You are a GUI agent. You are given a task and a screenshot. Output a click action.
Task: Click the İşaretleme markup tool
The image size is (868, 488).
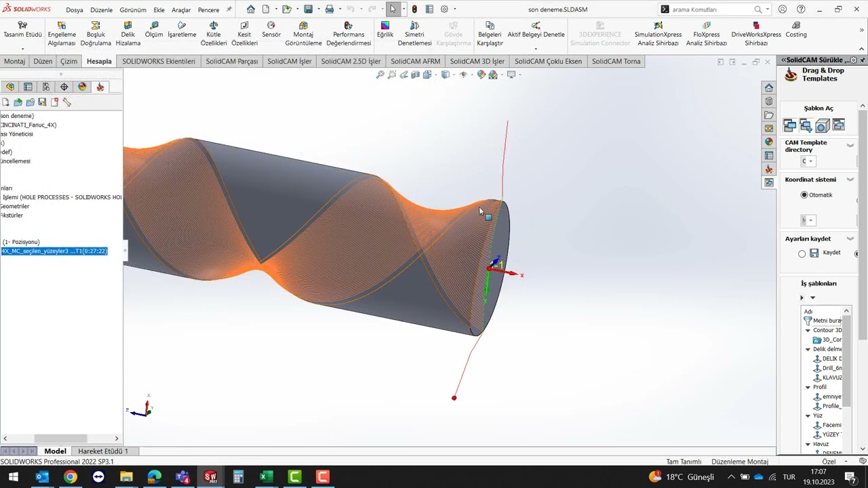click(x=182, y=30)
